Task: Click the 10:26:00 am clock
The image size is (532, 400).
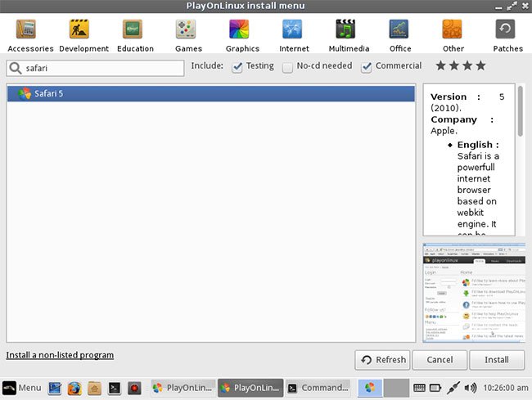Action: 506,388
